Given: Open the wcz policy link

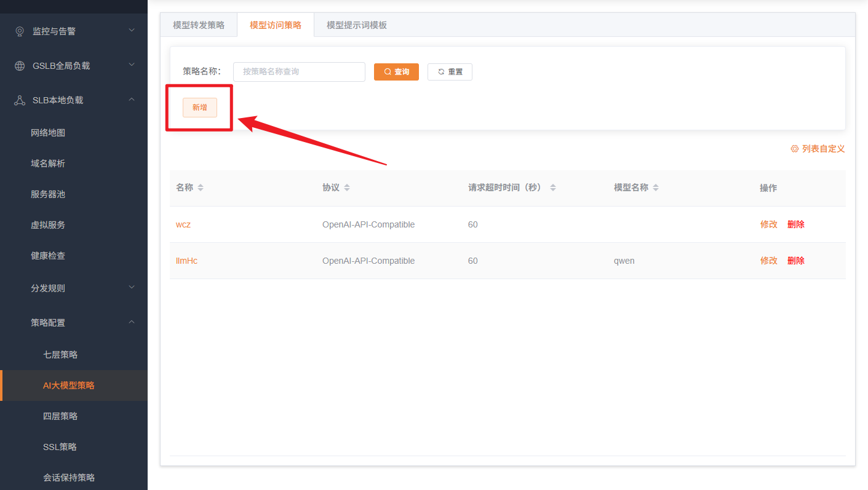Looking at the screenshot, I should click(183, 224).
